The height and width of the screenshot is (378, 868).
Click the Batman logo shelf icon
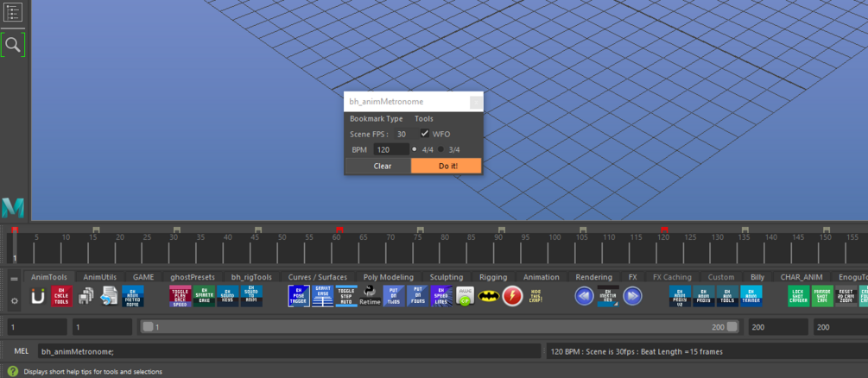[489, 296]
